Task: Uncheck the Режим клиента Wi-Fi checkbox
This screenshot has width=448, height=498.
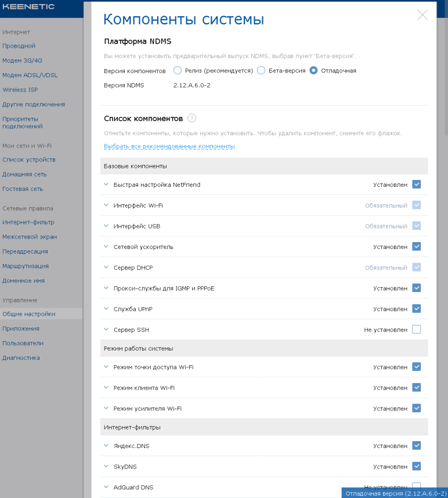Action: tap(416, 388)
